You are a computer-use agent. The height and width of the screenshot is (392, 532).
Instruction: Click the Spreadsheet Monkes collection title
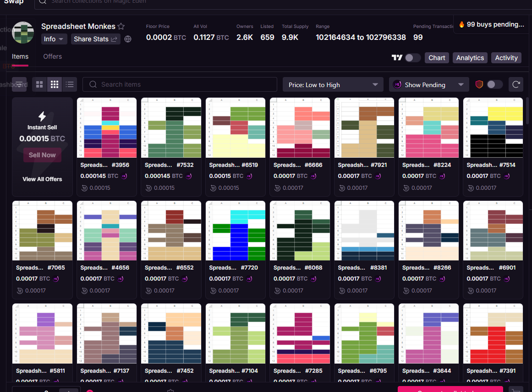pos(78,26)
